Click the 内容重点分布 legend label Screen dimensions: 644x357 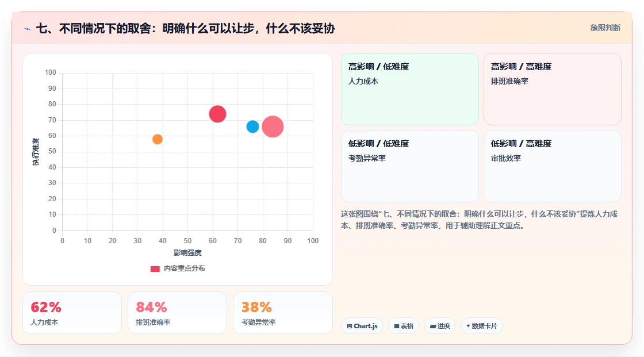tap(185, 268)
